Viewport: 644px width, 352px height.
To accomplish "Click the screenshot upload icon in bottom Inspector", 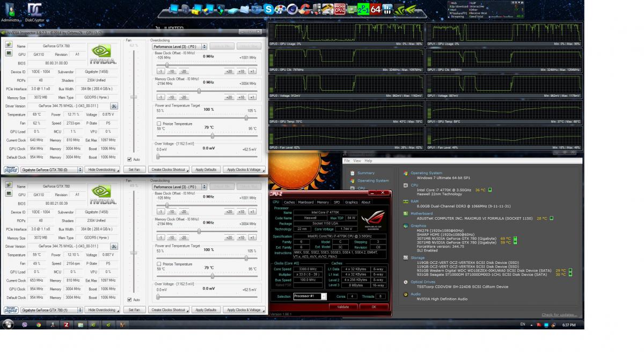I will 9,185.
